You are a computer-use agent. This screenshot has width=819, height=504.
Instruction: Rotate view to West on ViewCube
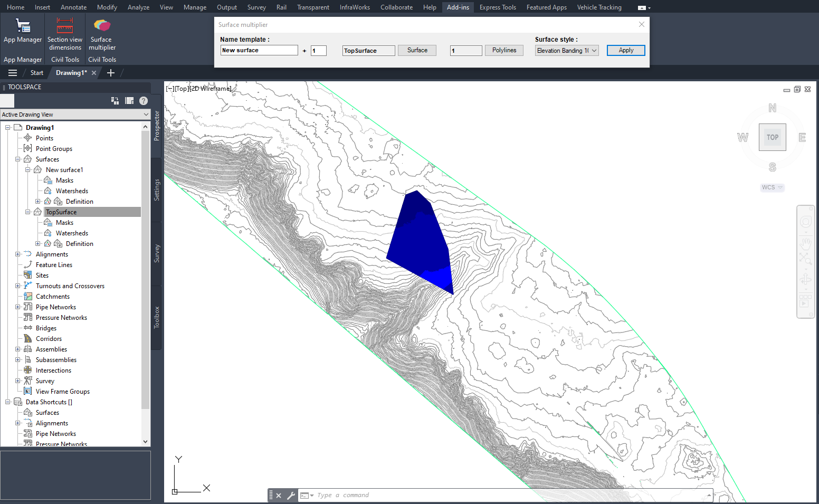[x=743, y=138]
